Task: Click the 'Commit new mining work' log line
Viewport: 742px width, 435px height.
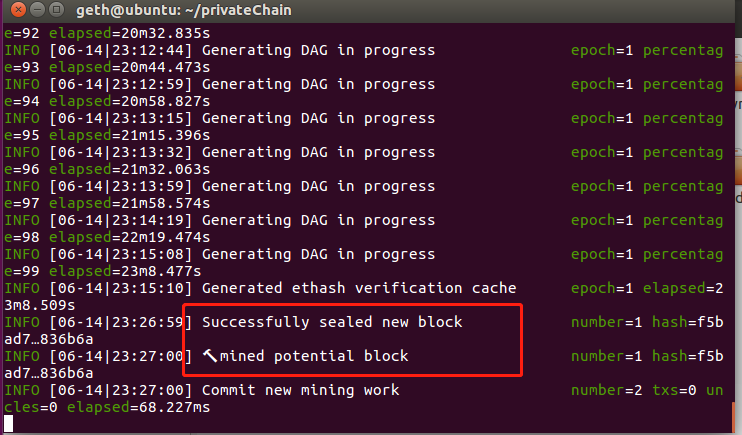Action: 300,390
